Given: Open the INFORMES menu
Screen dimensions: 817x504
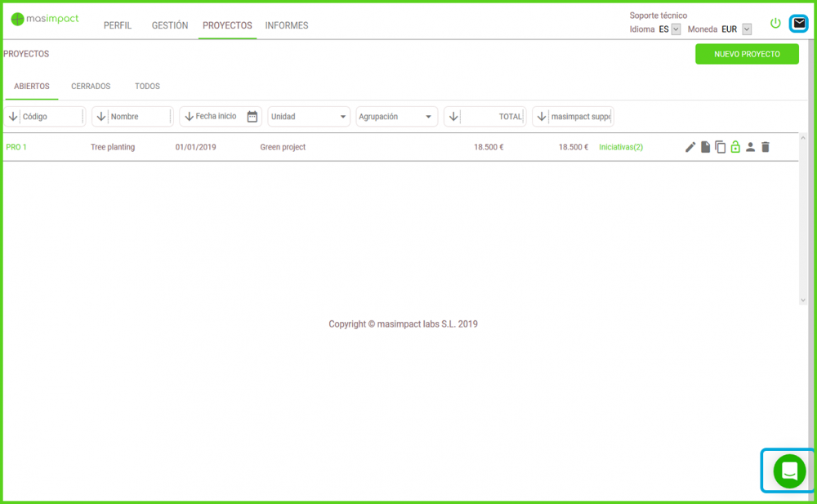Looking at the screenshot, I should pyautogui.click(x=287, y=25).
